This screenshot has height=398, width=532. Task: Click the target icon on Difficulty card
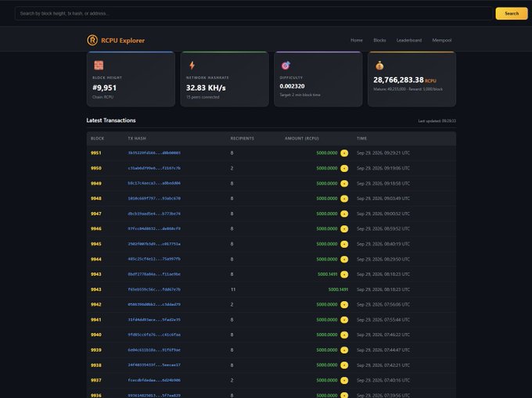(286, 65)
